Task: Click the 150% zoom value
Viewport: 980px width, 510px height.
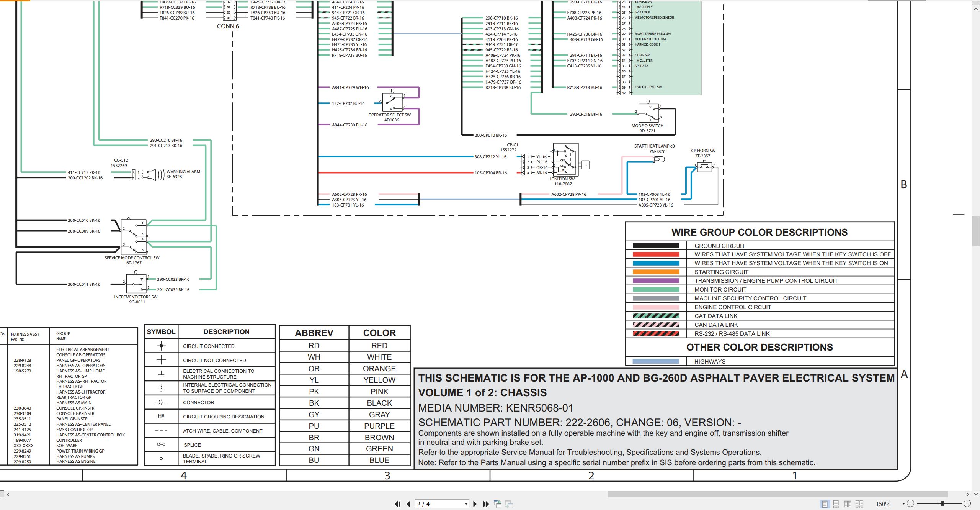Action: (883, 504)
